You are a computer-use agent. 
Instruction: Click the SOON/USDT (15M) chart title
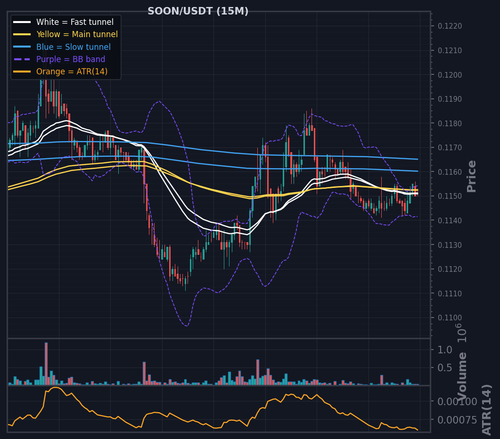tap(198, 11)
